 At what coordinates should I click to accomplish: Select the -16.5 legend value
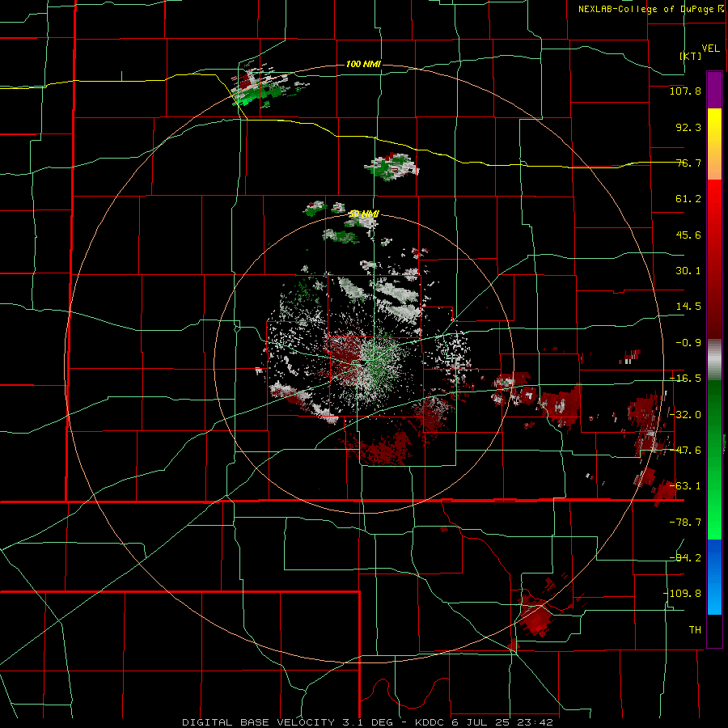pyautogui.click(x=685, y=379)
